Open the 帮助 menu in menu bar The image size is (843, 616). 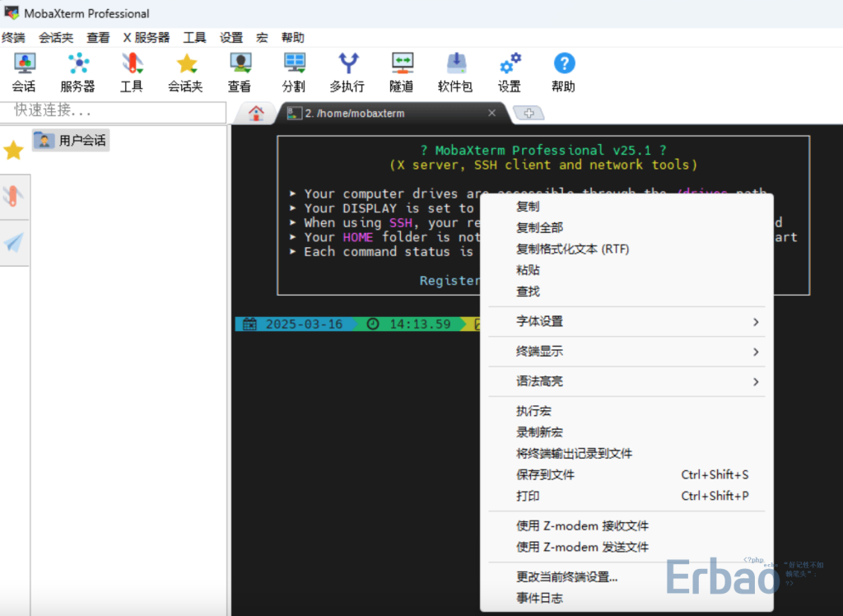[x=292, y=38]
